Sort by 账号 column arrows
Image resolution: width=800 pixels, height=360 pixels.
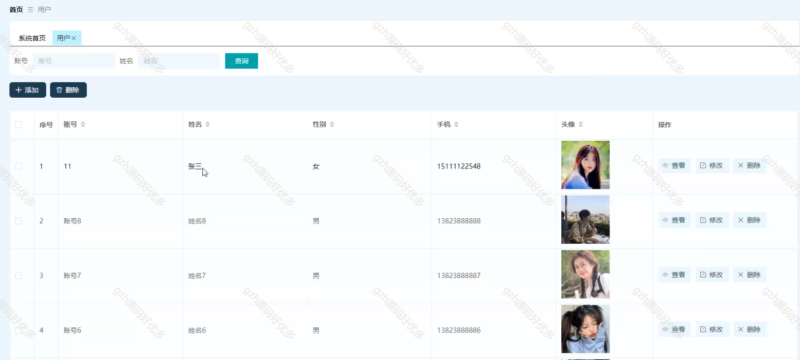tap(83, 124)
